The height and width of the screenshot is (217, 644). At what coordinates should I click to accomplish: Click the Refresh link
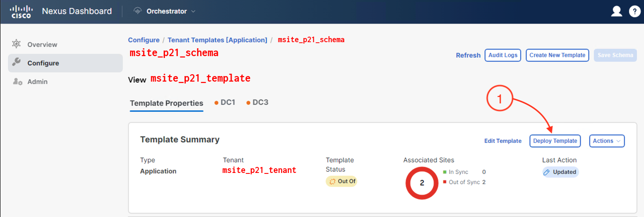pos(468,55)
